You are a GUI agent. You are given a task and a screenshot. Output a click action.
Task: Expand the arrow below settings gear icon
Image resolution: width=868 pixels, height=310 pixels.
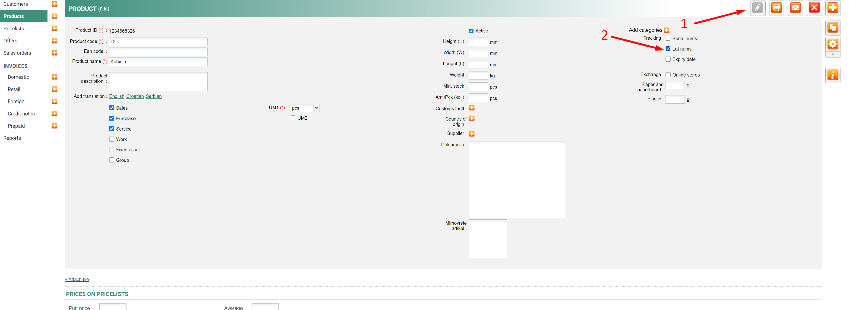click(833, 54)
